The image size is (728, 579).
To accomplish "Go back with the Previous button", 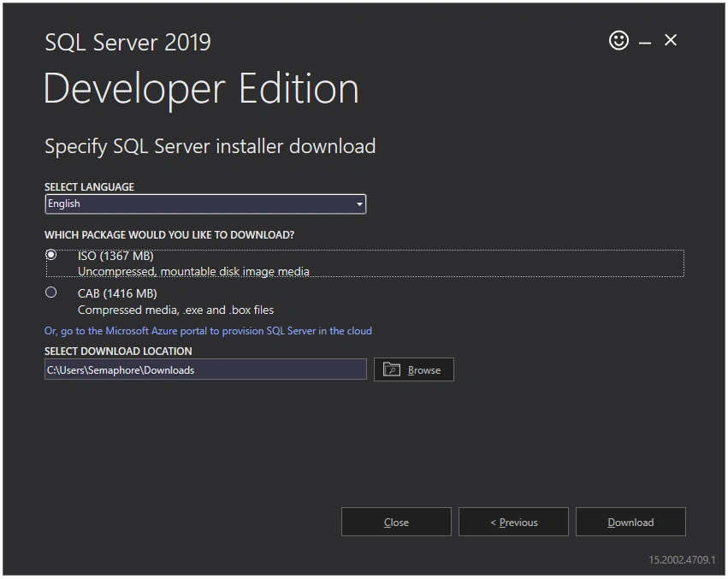I will point(513,522).
